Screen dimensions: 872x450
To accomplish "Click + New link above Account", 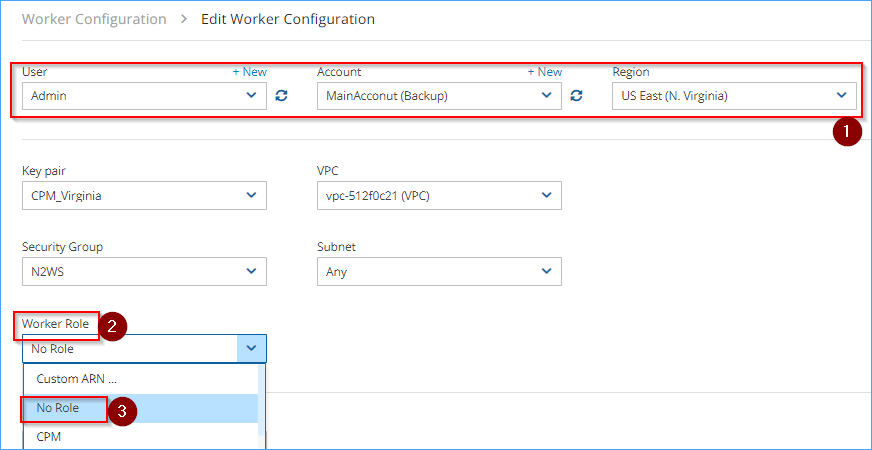I will click(545, 72).
